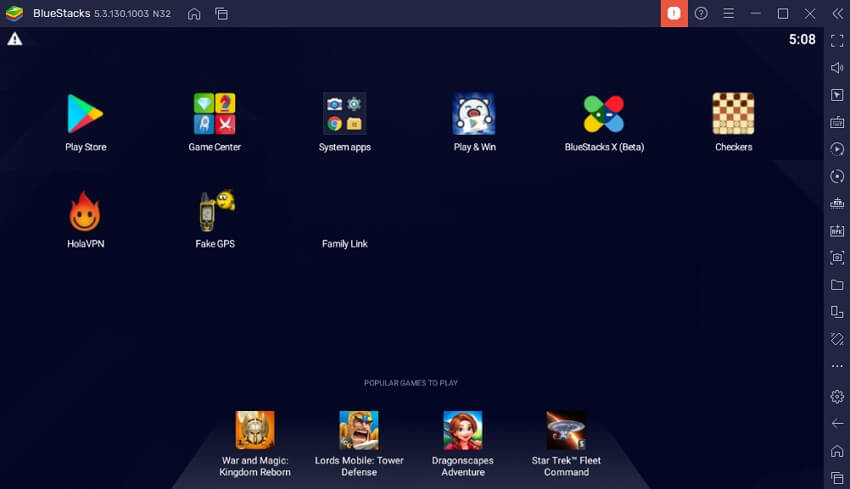Toggle fullscreen mode in sidebar

[837, 41]
